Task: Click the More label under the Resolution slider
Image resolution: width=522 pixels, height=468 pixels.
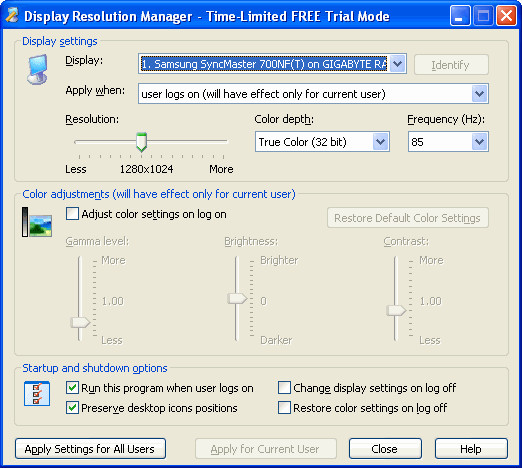Action: 221,169
